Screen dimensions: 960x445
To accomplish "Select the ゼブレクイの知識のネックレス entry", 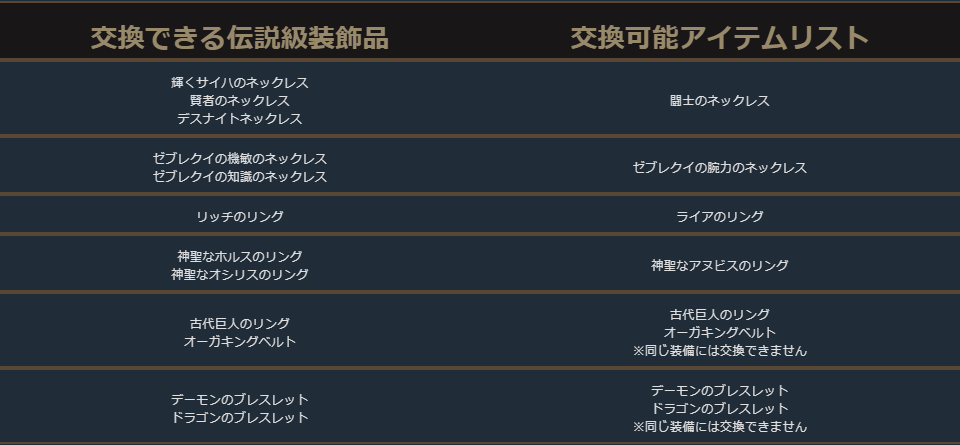I will click(240, 177).
